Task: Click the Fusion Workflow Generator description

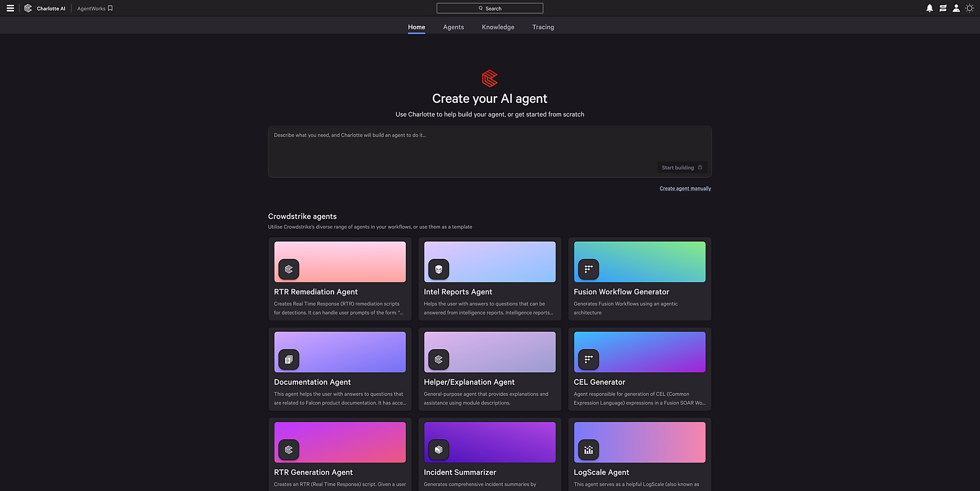Action: 625,308
